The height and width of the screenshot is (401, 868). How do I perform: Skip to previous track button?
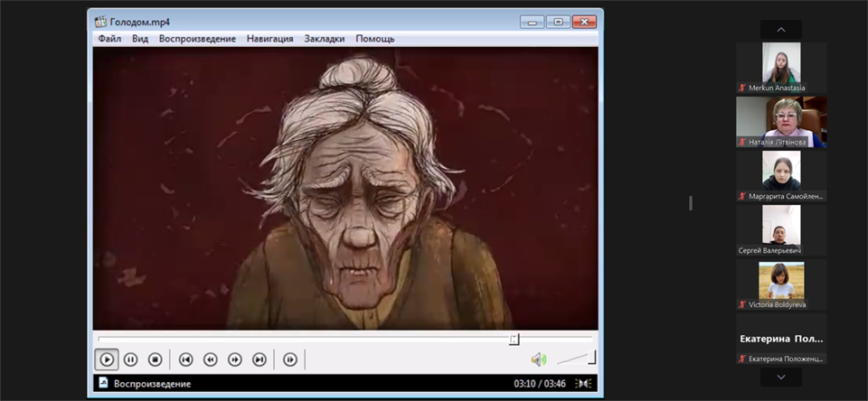185,359
